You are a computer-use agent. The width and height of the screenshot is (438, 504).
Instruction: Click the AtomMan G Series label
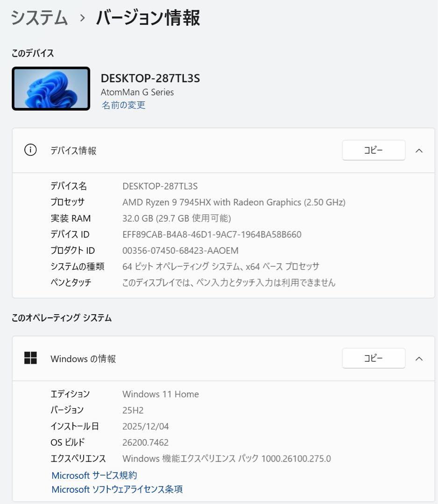coord(137,92)
